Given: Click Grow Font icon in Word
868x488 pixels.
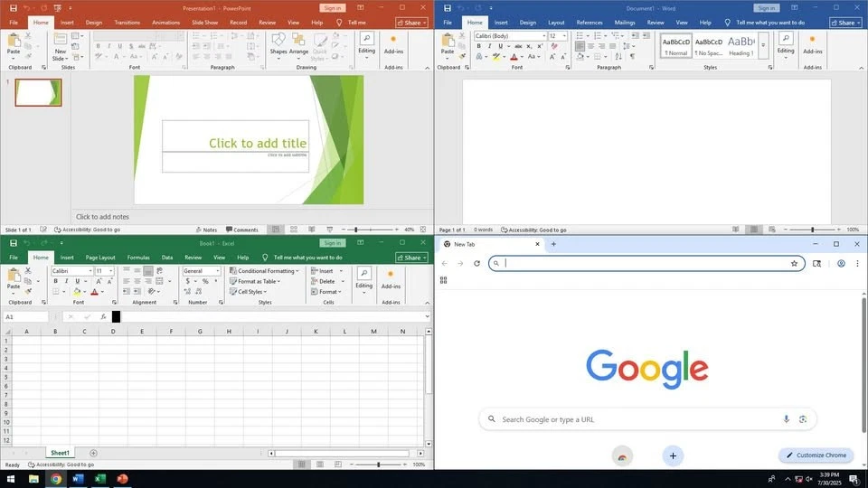Looking at the screenshot, I should (552, 56).
